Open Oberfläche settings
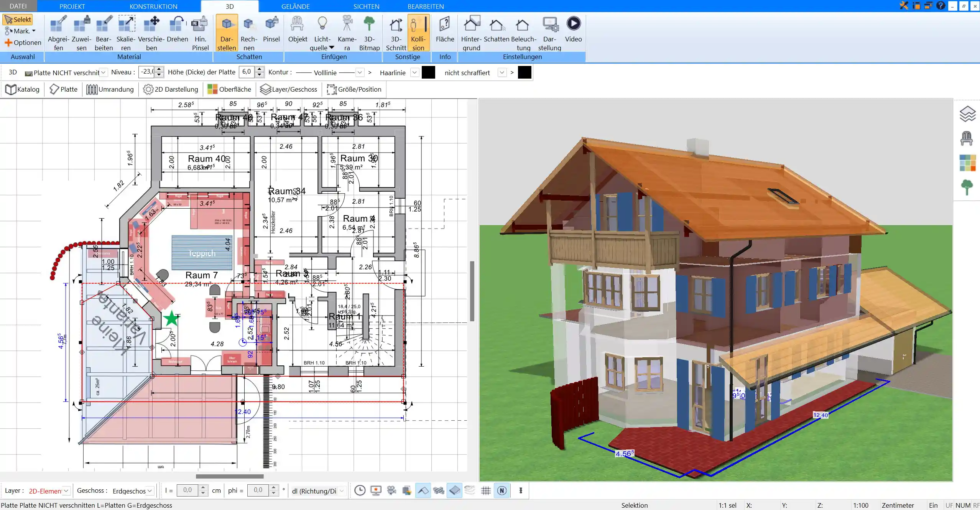This screenshot has width=980, height=510. [x=229, y=89]
